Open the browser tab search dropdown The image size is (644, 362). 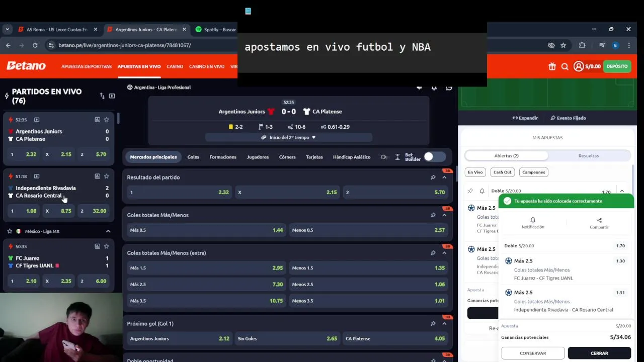[7, 29]
